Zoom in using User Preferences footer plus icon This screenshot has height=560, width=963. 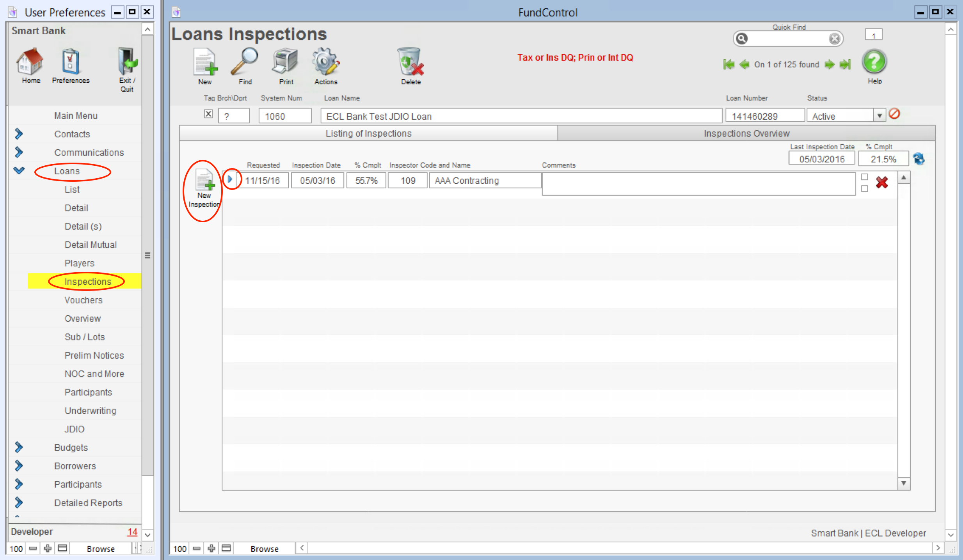coord(48,548)
